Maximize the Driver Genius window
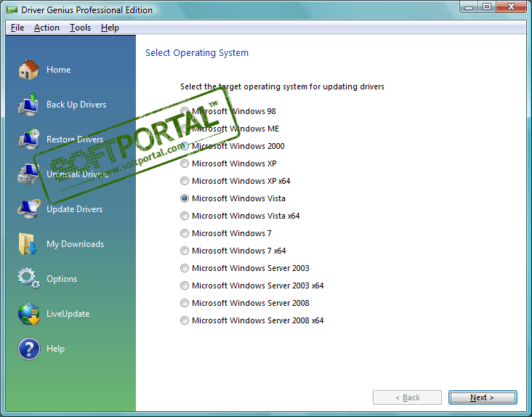532x417 pixels. click(x=487, y=7)
